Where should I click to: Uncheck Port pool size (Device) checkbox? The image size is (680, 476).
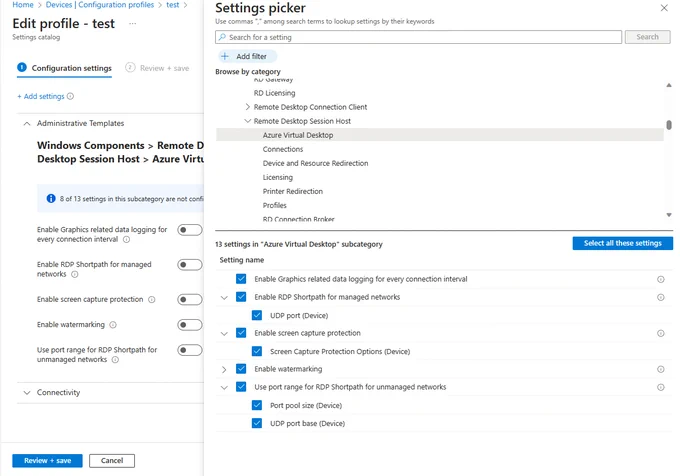tap(257, 405)
